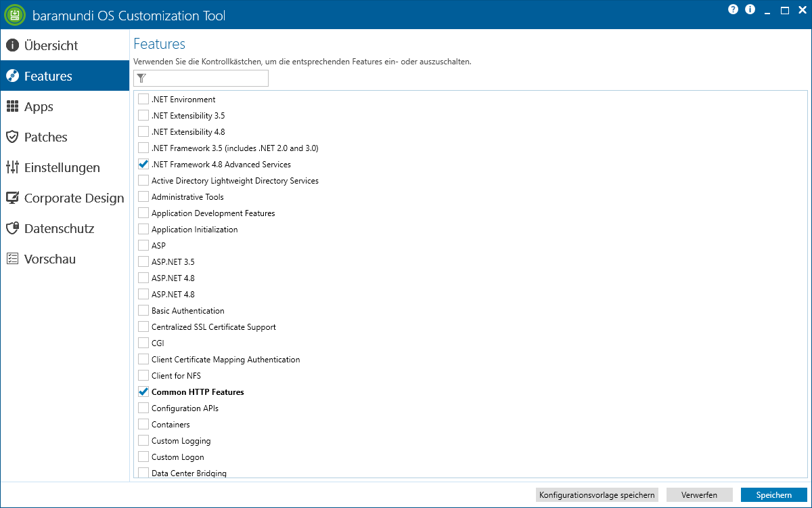Click the Speichern button
This screenshot has height=508, width=812.
click(x=773, y=495)
